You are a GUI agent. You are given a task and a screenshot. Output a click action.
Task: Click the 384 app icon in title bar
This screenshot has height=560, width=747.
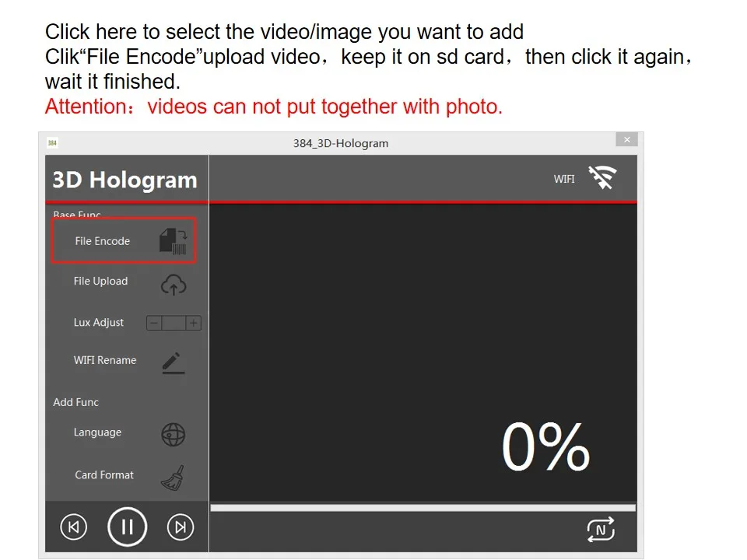52,142
